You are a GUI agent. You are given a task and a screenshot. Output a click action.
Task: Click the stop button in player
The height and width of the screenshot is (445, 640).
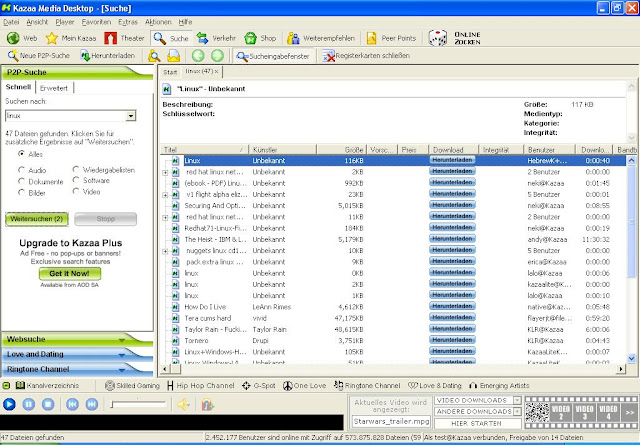48,405
